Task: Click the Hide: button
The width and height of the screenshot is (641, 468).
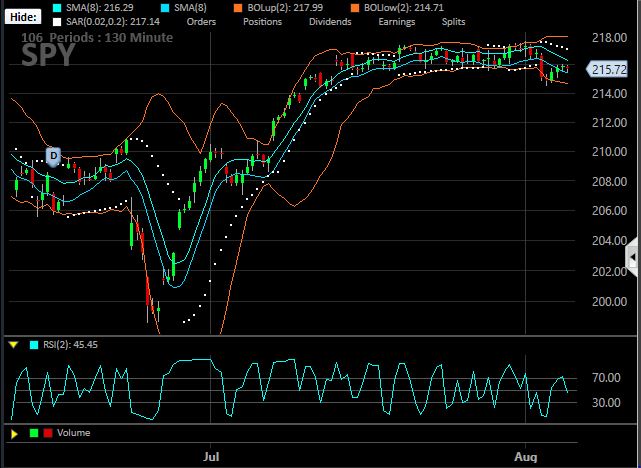Action: 23,17
